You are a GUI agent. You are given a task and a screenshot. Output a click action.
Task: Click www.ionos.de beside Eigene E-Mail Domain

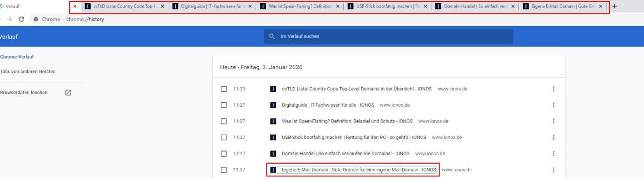tap(457, 170)
